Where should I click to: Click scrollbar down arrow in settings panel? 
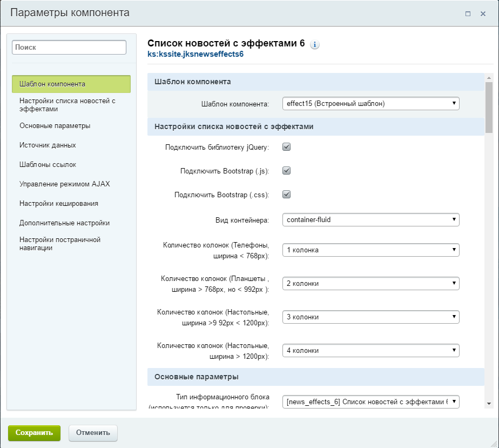click(489, 403)
